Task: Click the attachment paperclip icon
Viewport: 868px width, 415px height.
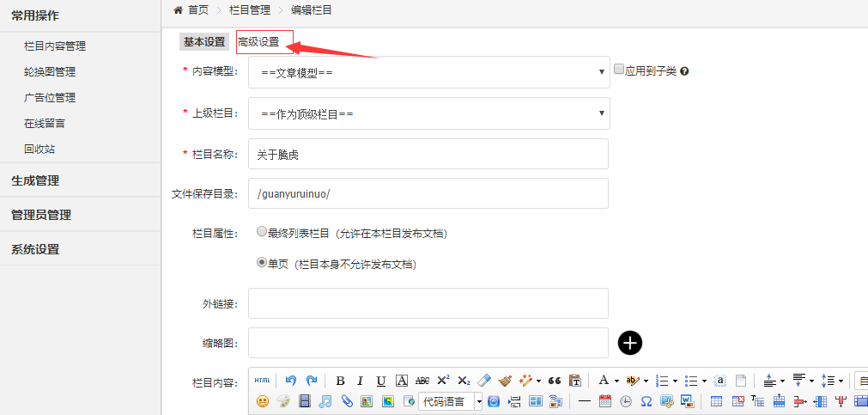Action: coord(346,401)
